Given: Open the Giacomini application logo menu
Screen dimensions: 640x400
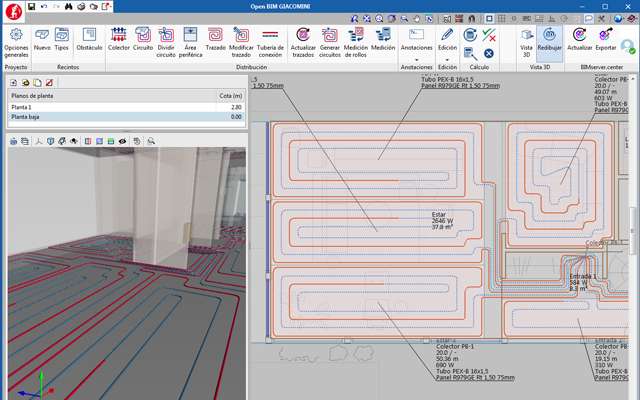Looking at the screenshot, I should (x=13, y=11).
